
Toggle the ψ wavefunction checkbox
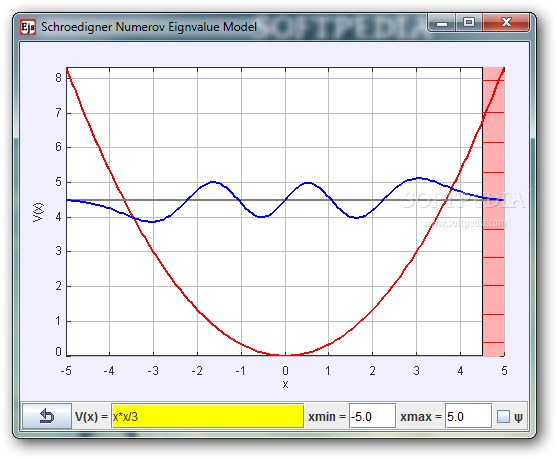point(503,416)
